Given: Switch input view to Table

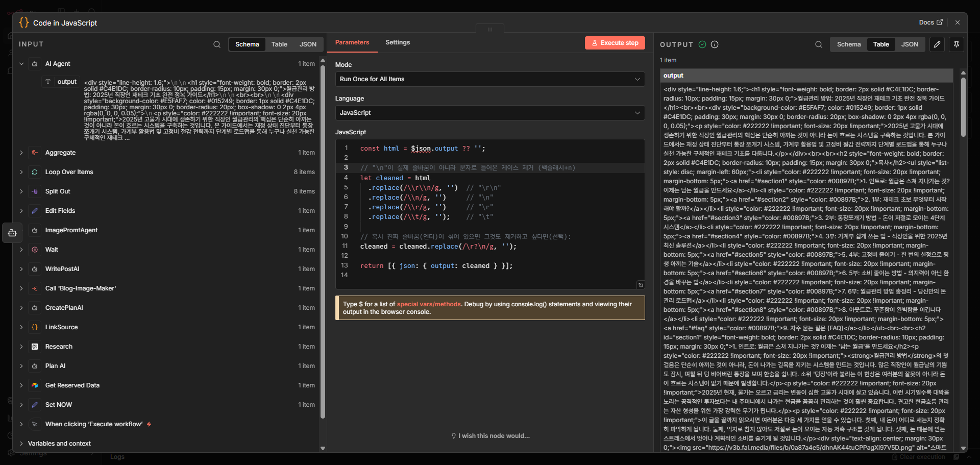Looking at the screenshot, I should tap(279, 44).
